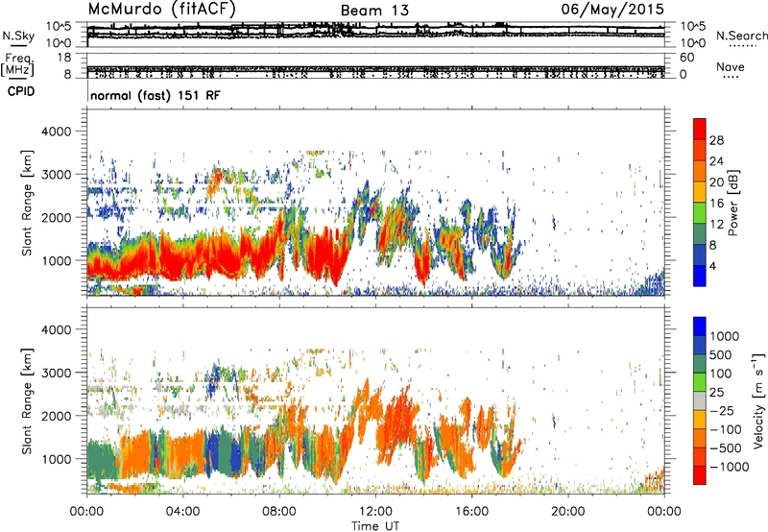
Task: Click the 20:00 time axis label
Action: coord(568,512)
